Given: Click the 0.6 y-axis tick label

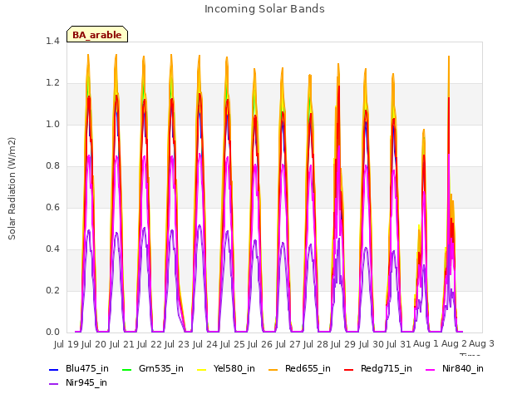Looking at the screenshot, I should 52,208.
